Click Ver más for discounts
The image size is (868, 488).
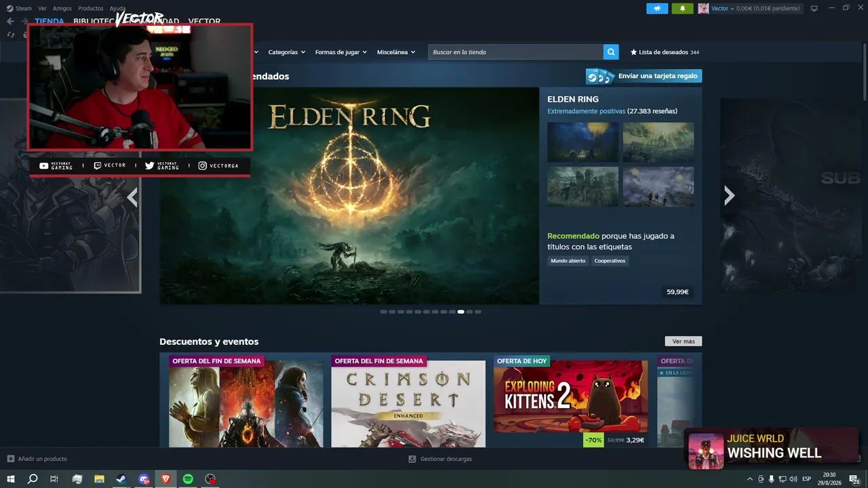pyautogui.click(x=684, y=342)
